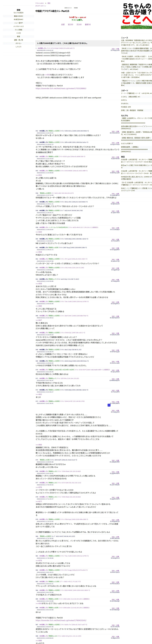The width and height of the screenshot is (152, 644).
Task: Click the >>960 anchor in post 965
Action: 39,306
